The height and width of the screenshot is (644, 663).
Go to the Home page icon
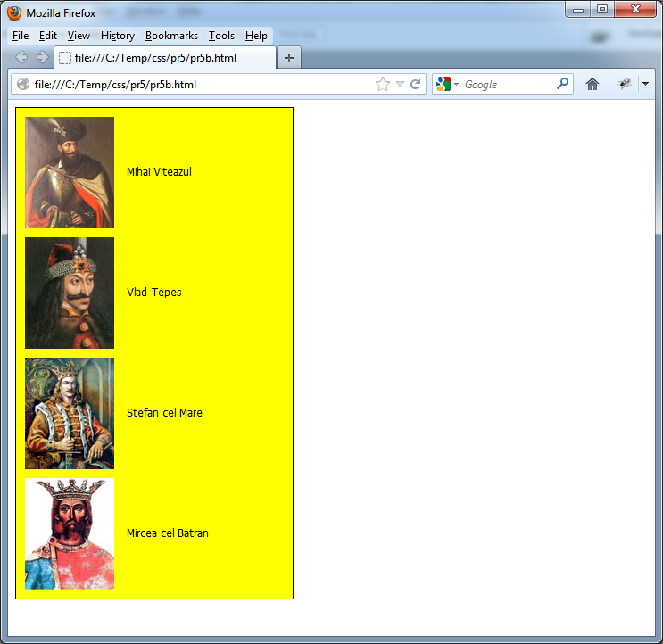coord(593,84)
